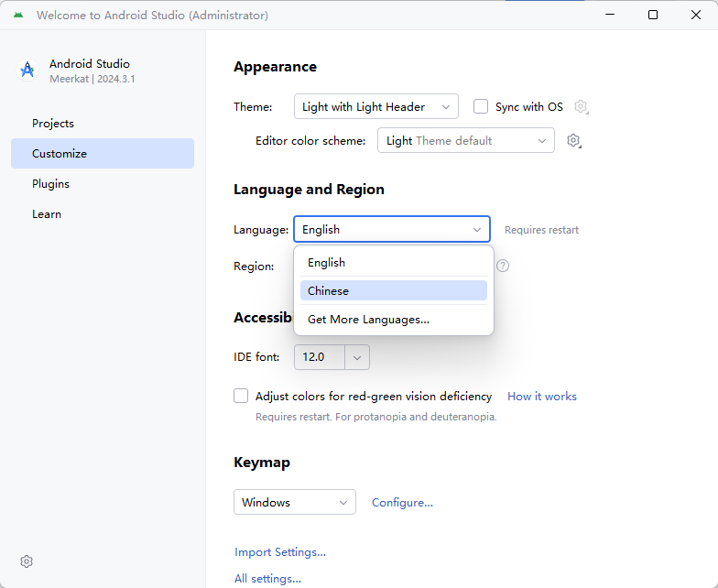Viewport: 718px width, 588px height.
Task: Click the Region help question mark icon
Action: (503, 266)
